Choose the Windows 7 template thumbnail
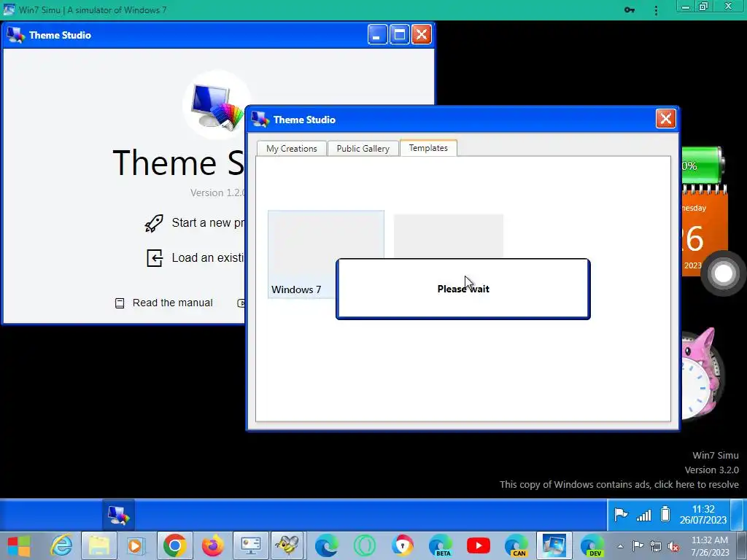 (x=326, y=254)
